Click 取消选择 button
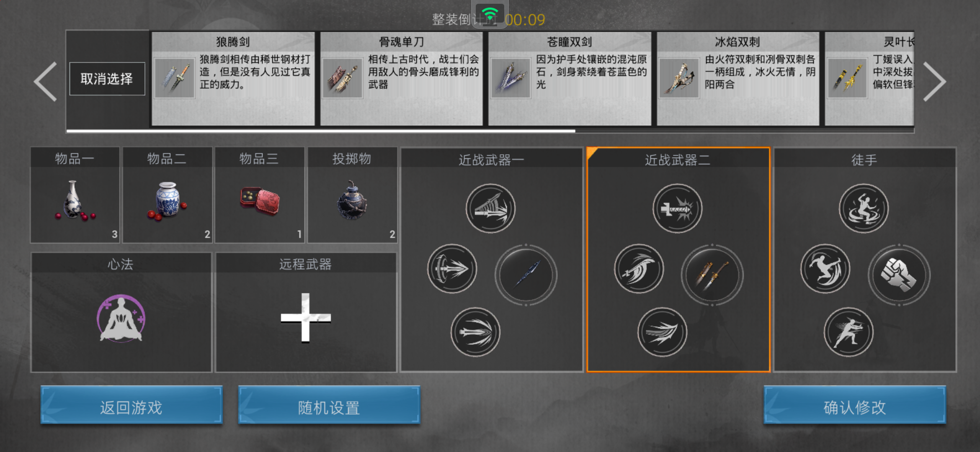980x452 pixels. pos(107,79)
